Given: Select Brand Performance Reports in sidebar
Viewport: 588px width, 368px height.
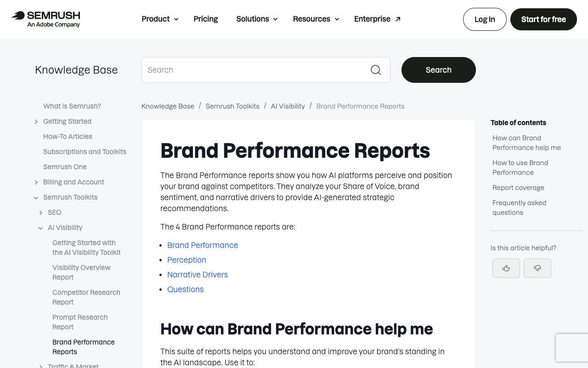Looking at the screenshot, I should click(84, 347).
